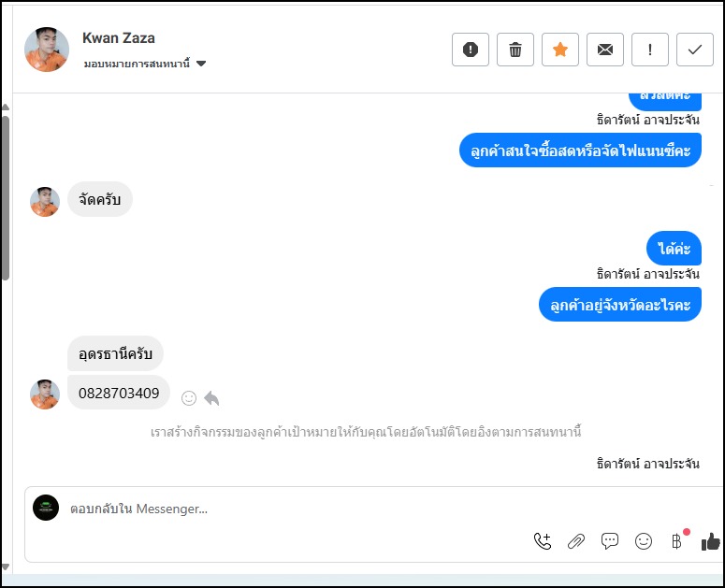Click the phone call request icon
725x588 pixels.
[543, 540]
